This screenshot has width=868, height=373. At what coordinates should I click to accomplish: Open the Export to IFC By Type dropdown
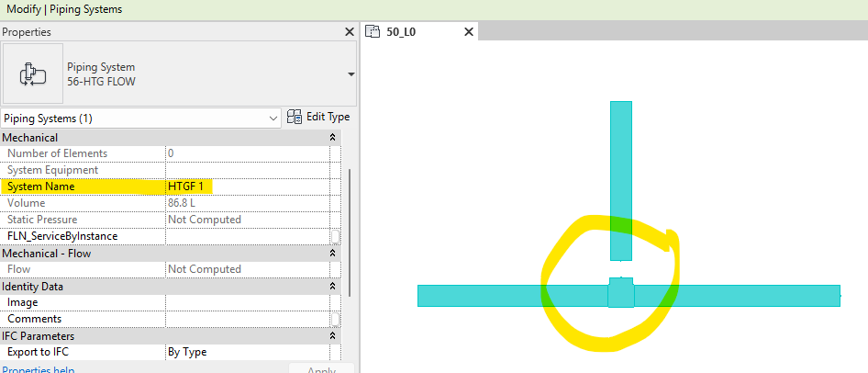tap(248, 352)
